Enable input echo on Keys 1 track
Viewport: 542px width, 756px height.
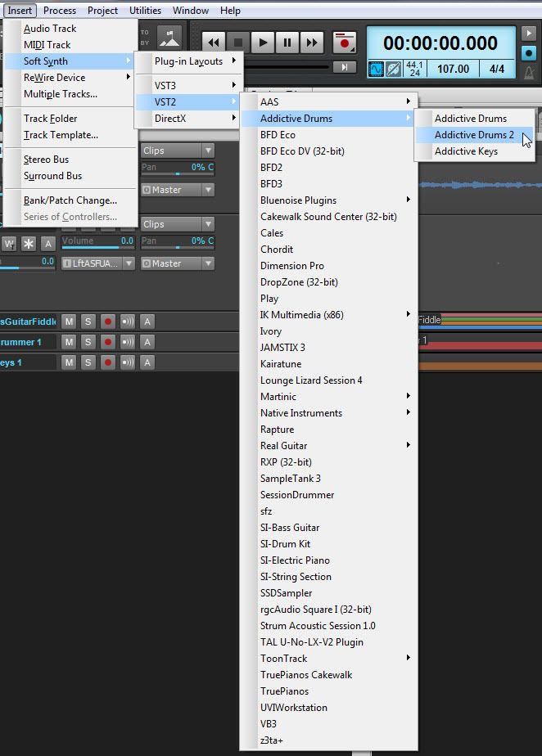click(x=128, y=362)
